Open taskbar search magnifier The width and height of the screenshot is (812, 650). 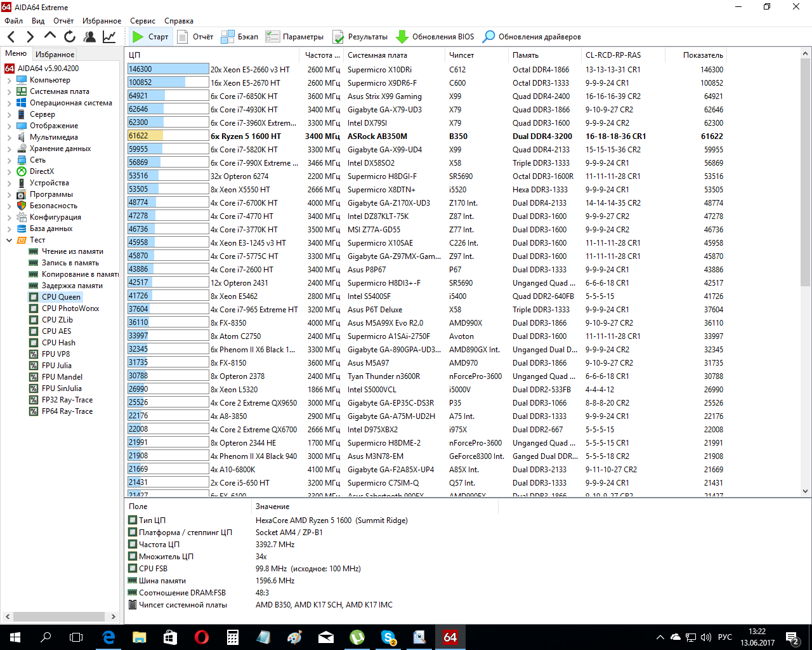click(x=46, y=637)
